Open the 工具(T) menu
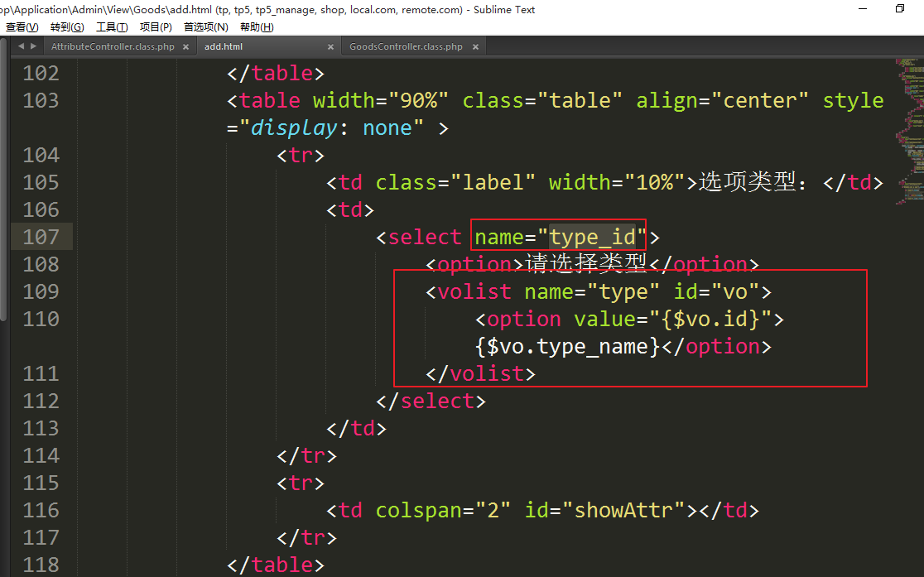The width and height of the screenshot is (924, 577). pos(112,27)
